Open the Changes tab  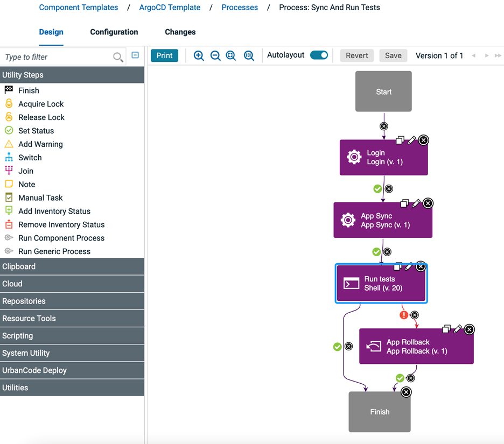(180, 32)
